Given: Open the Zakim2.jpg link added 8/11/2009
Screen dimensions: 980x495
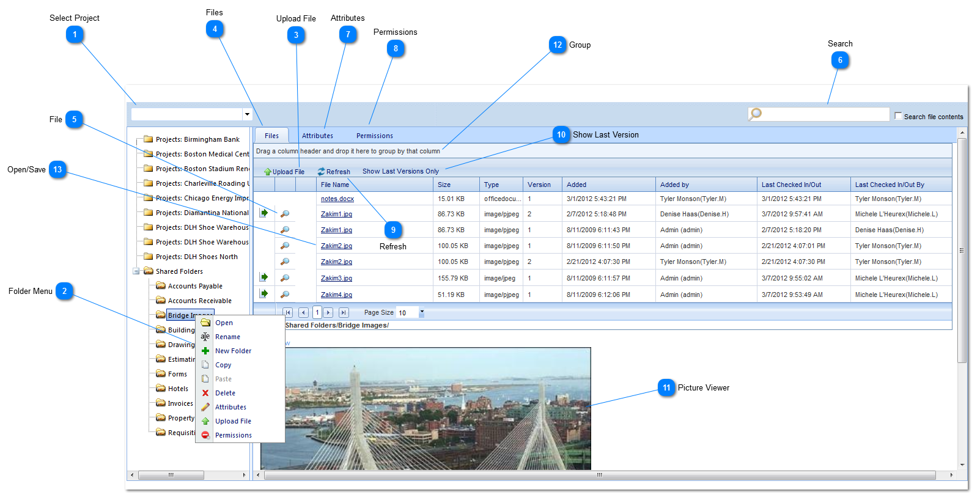Looking at the screenshot, I should [336, 246].
